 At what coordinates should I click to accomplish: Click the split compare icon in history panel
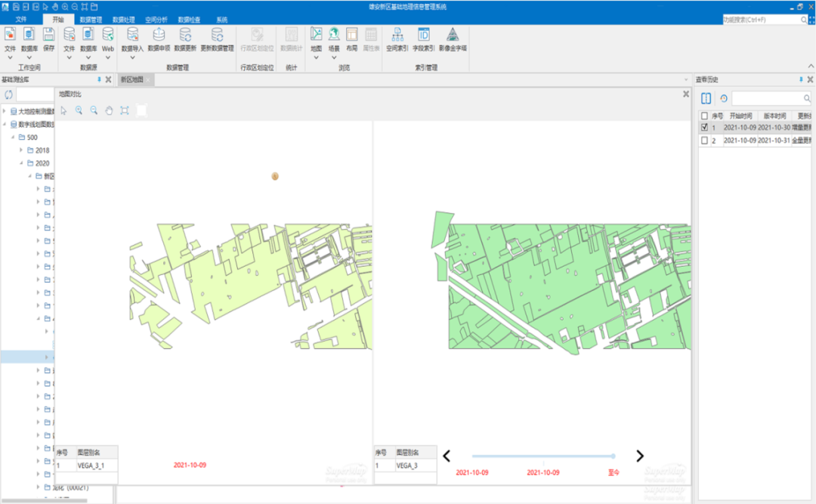point(706,98)
